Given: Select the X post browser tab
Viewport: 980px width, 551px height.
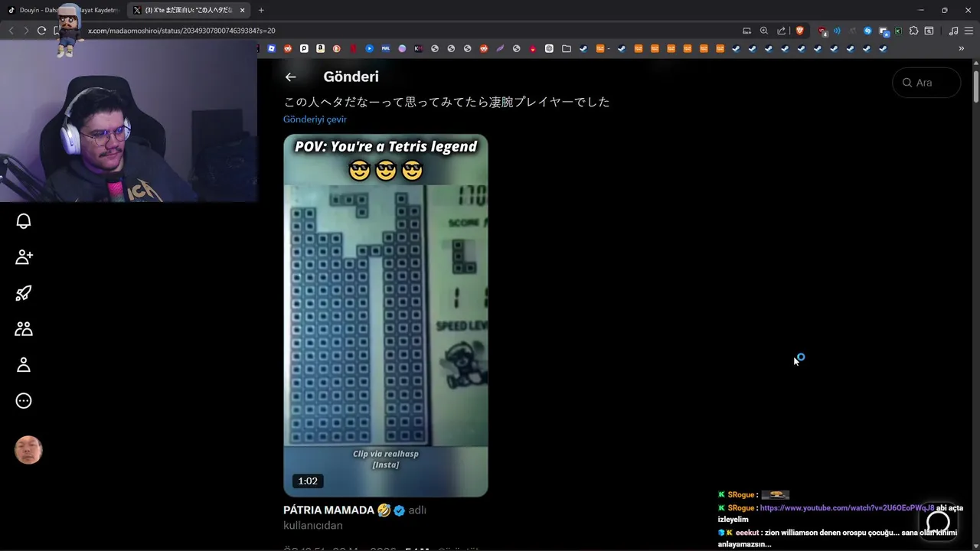Looking at the screenshot, I should (x=188, y=10).
